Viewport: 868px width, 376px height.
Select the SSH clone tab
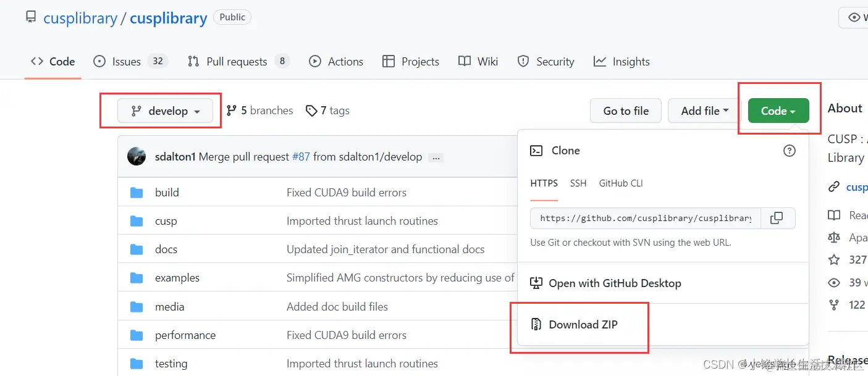pos(578,183)
